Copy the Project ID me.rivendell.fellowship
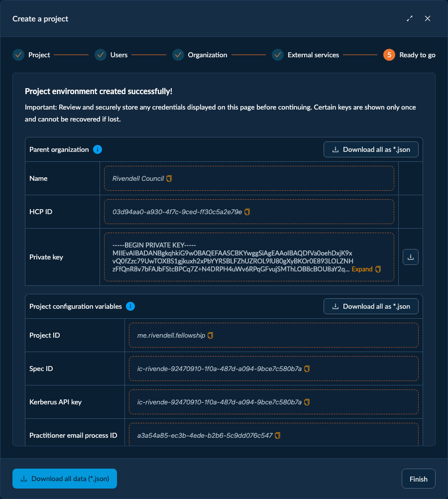 211,336
